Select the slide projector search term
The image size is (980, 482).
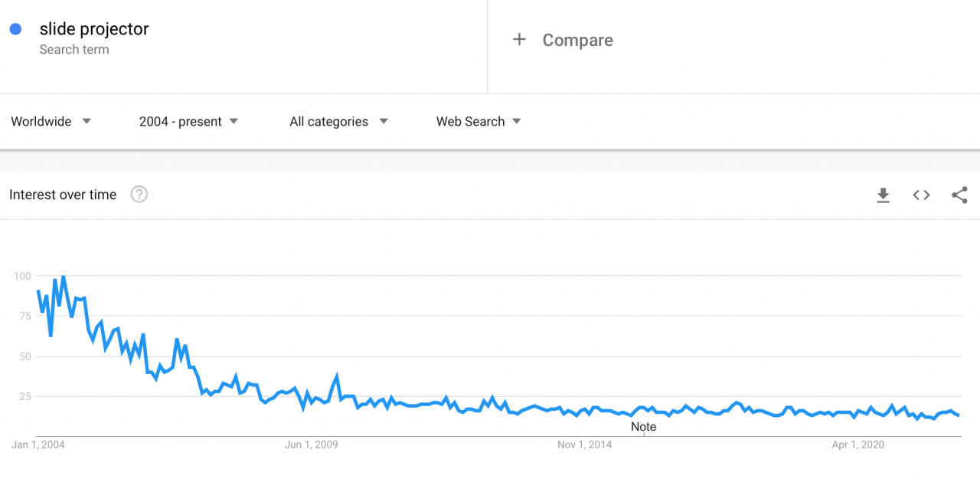(x=93, y=28)
